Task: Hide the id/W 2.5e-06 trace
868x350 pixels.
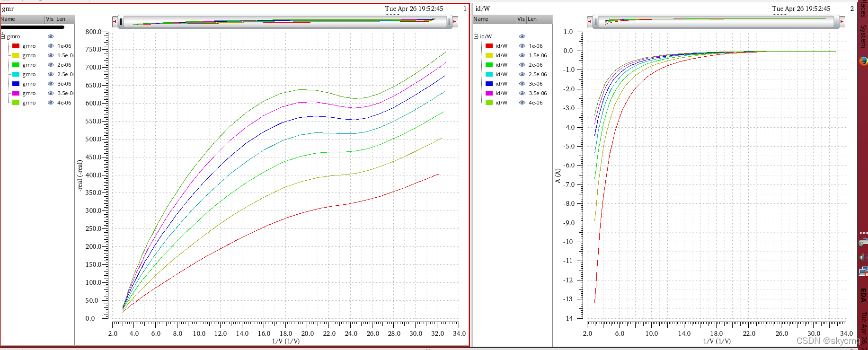Action: (522, 74)
